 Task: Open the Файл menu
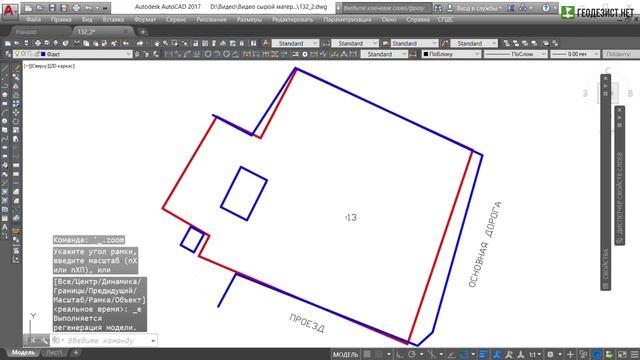pyautogui.click(x=33, y=20)
